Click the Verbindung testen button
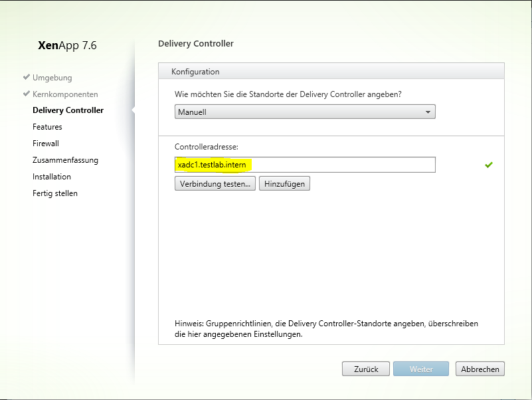Image resolution: width=532 pixels, height=400 pixels. click(x=215, y=183)
